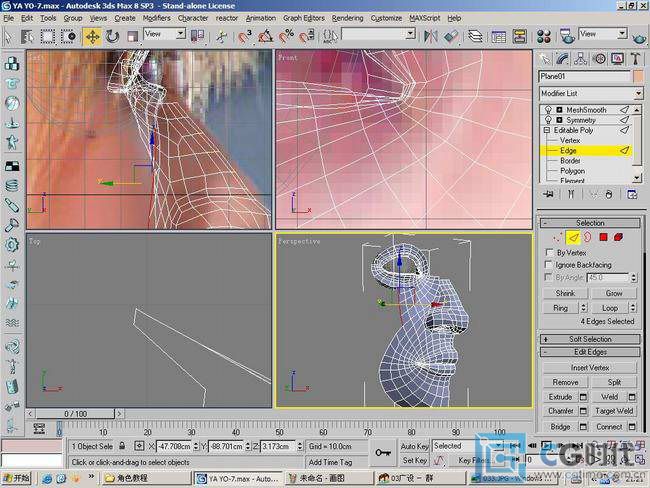Click the Pin Stack icon

548,194
